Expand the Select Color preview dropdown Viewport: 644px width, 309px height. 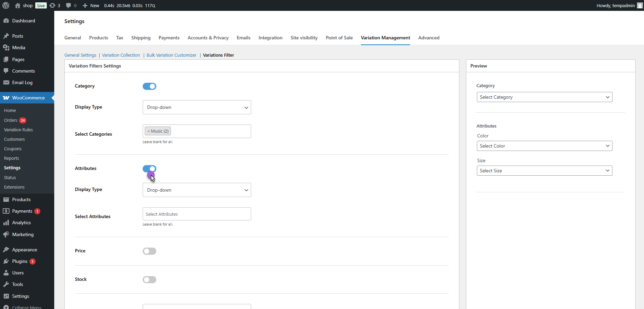point(544,146)
